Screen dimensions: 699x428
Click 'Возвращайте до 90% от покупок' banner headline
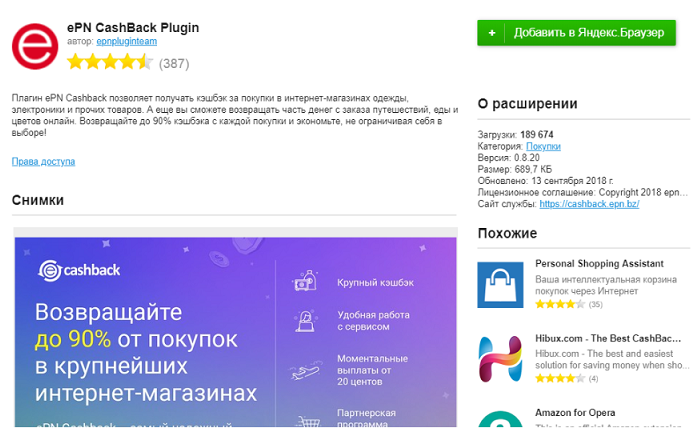coord(146,352)
